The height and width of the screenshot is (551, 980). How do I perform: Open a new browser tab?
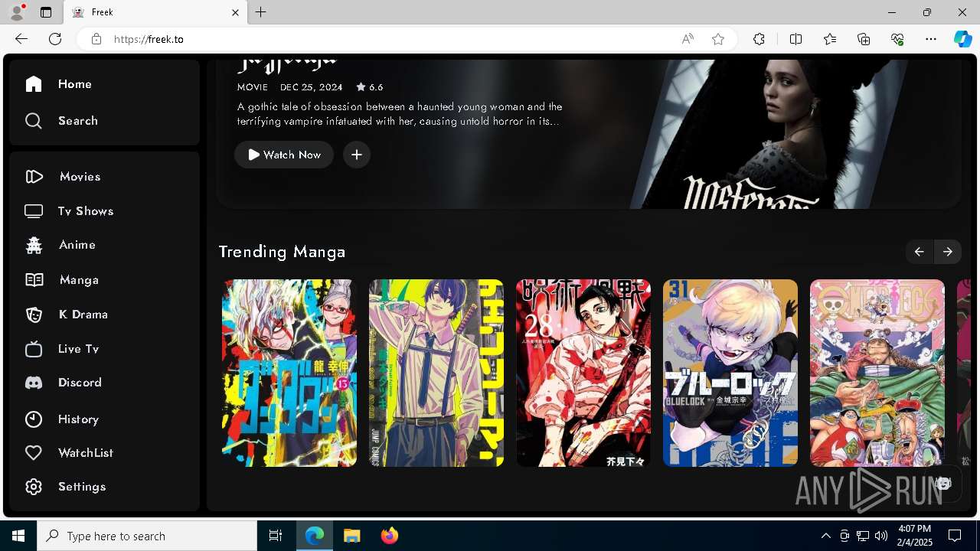(x=261, y=12)
